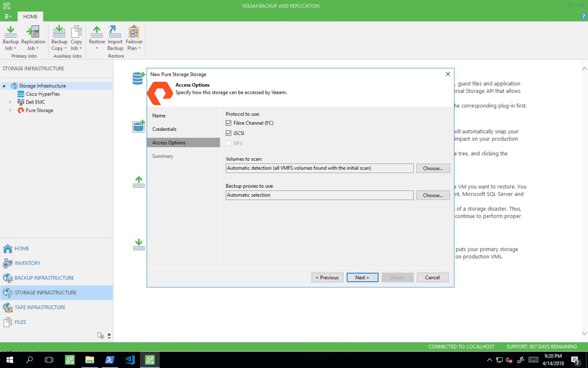Screen dimensions: 588x368
Task: Open the Backup Job dropdown arrow
Action: [x=15, y=48]
